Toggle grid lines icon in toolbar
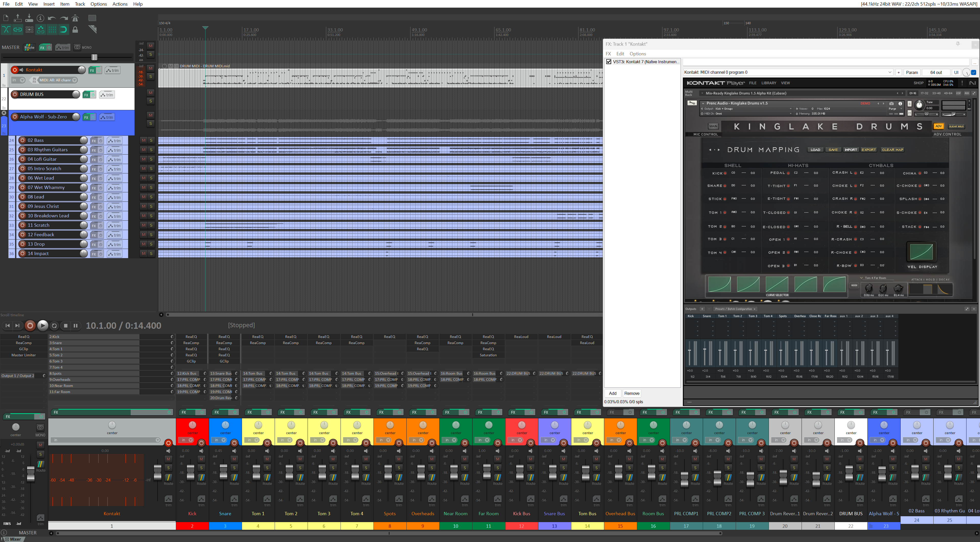Viewport: 980px width, 542px height. [x=52, y=29]
